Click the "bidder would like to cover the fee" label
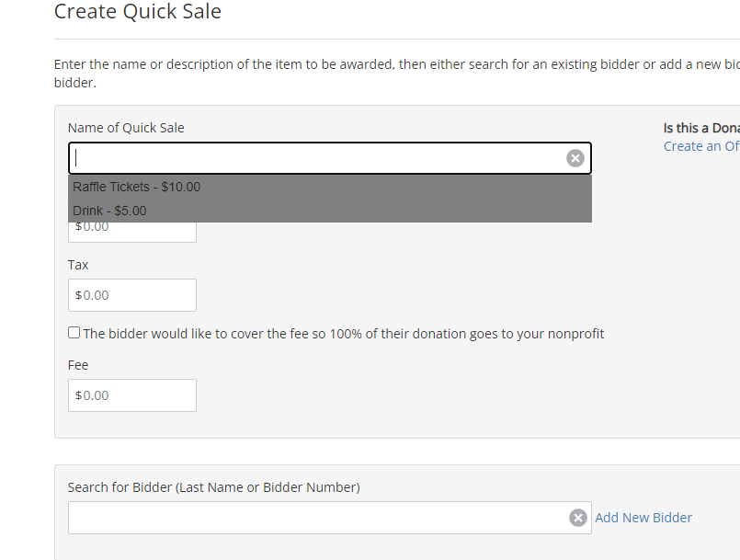Screen dimensions: 740x560 click(344, 334)
